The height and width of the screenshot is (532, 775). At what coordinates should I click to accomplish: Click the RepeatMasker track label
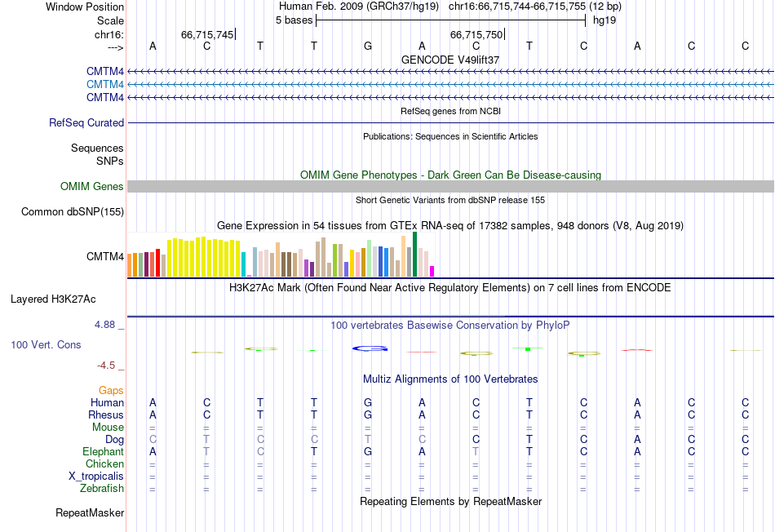(x=90, y=512)
